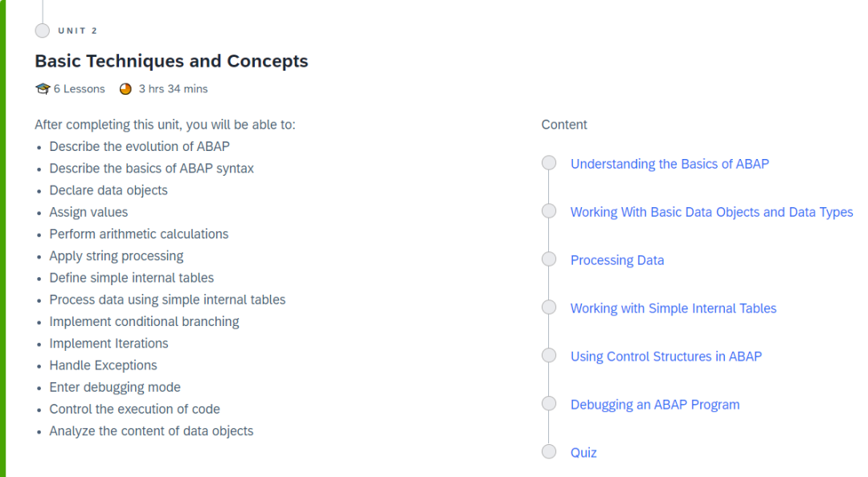Click the circle beside Quiz
Image resolution: width=868 pixels, height=477 pixels.
click(549, 451)
